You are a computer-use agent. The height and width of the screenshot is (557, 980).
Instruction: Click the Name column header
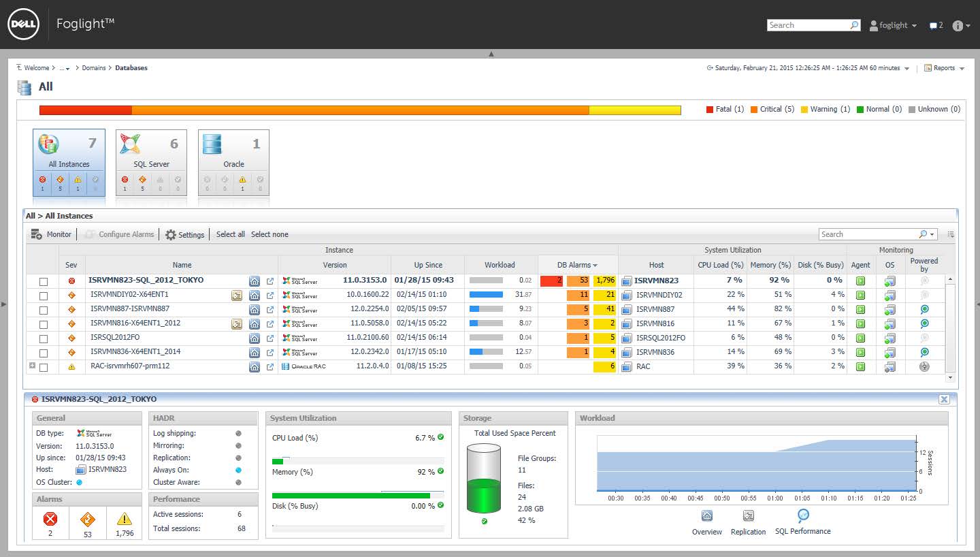point(182,265)
